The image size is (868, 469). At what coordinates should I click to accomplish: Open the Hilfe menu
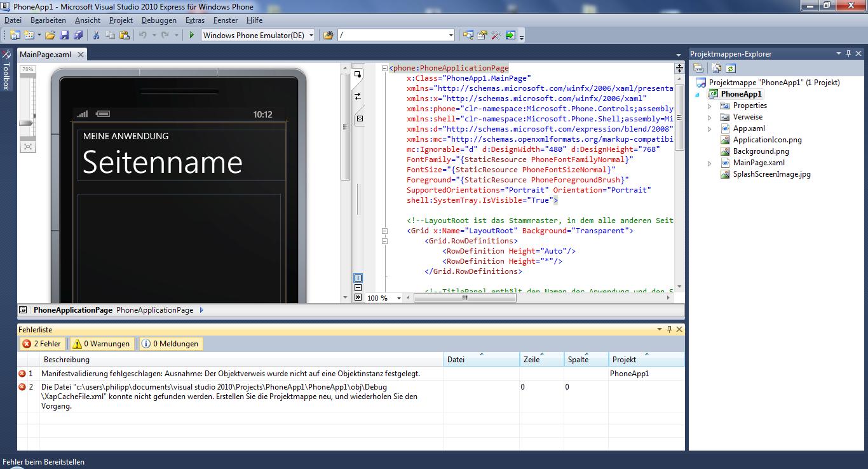click(x=254, y=20)
